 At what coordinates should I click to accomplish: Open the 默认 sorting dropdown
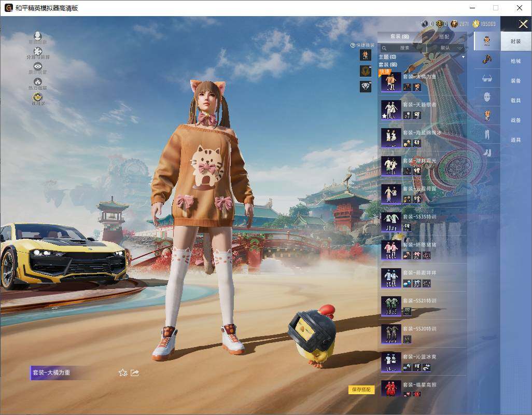pos(448,47)
